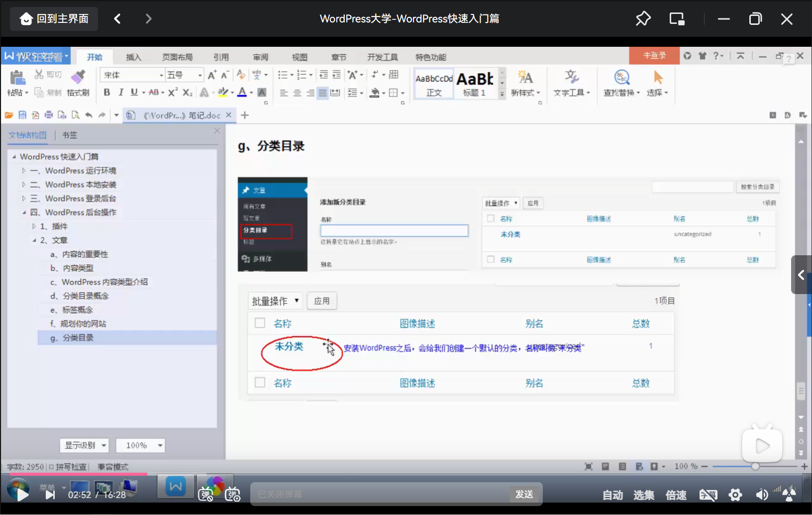
Task: Collapse 四、WordPress 后台操作 tree node
Action: pyautogui.click(x=23, y=212)
